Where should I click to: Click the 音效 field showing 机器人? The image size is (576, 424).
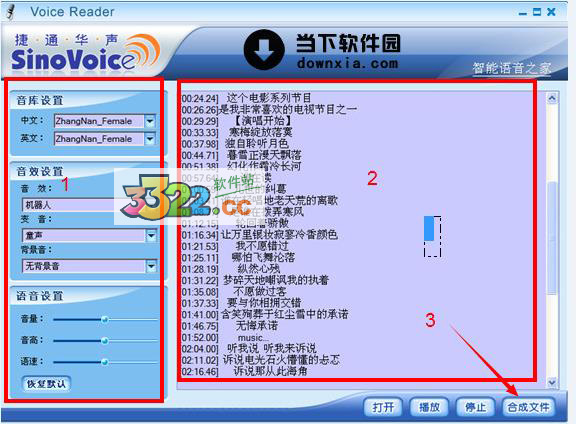tap(68, 205)
